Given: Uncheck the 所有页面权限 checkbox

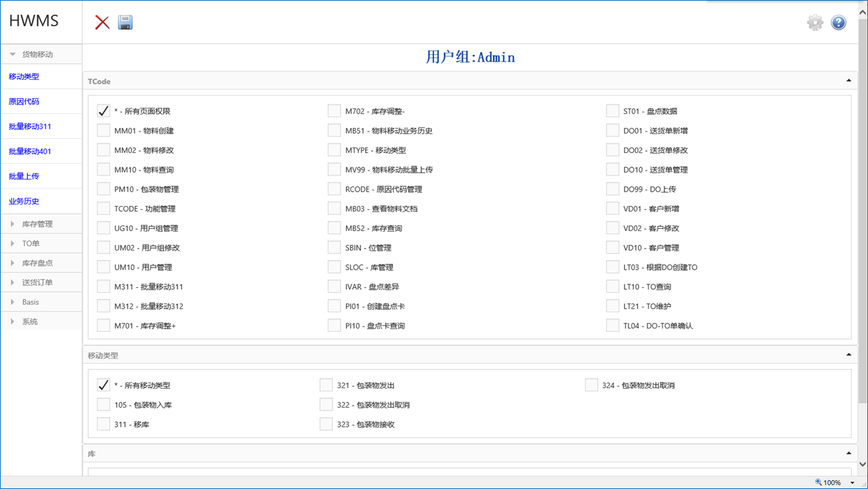Looking at the screenshot, I should [104, 111].
